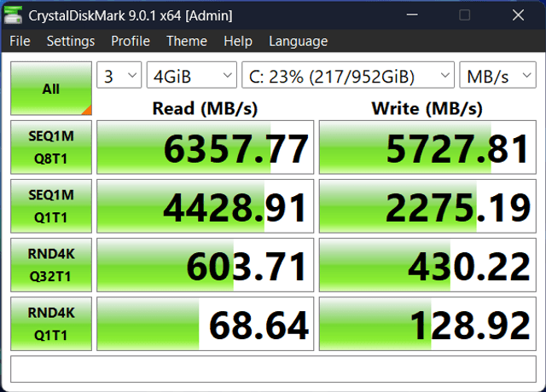Open the Theme menu
This screenshot has height=392, width=546.
187,41
